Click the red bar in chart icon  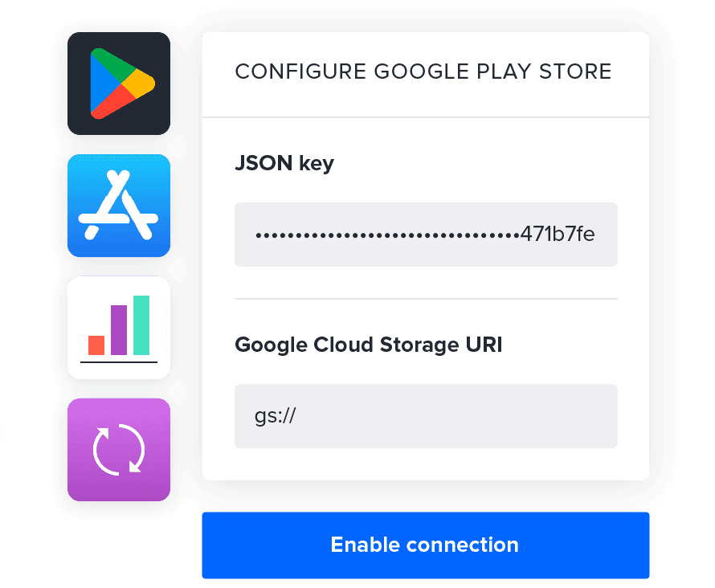[96, 345]
